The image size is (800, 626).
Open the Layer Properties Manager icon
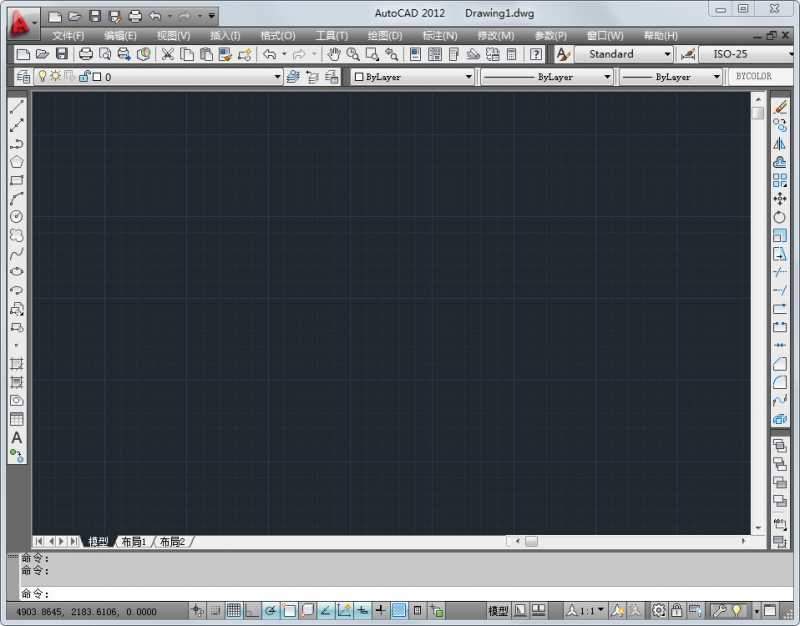21,76
